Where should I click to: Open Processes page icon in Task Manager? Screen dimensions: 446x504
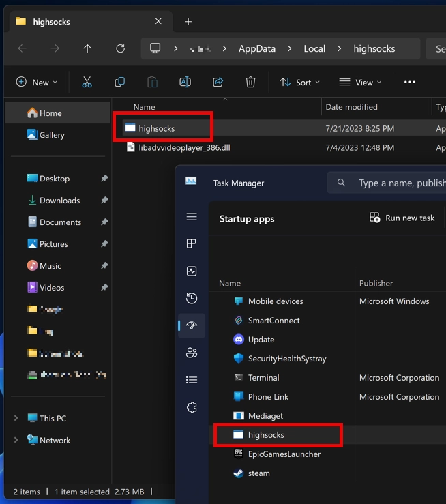point(192,243)
